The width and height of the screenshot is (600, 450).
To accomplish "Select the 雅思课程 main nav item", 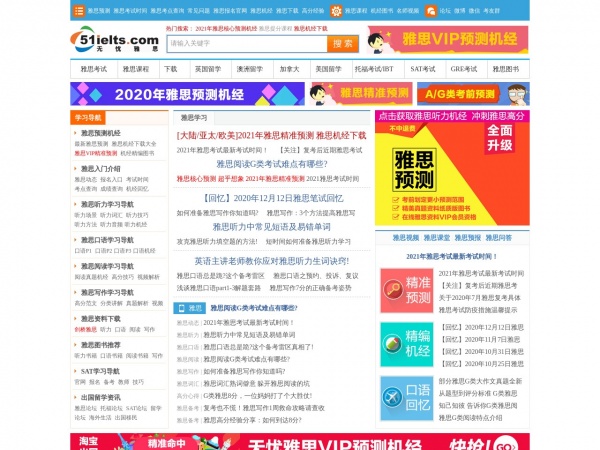I will [x=135, y=69].
